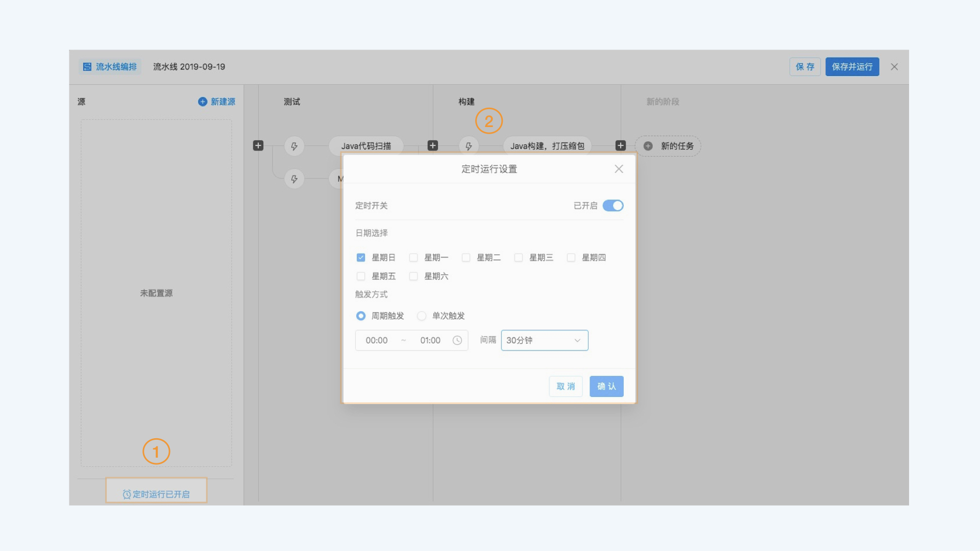980x551 pixels.
Task: Click the clock icon in the time range field
Action: (457, 340)
